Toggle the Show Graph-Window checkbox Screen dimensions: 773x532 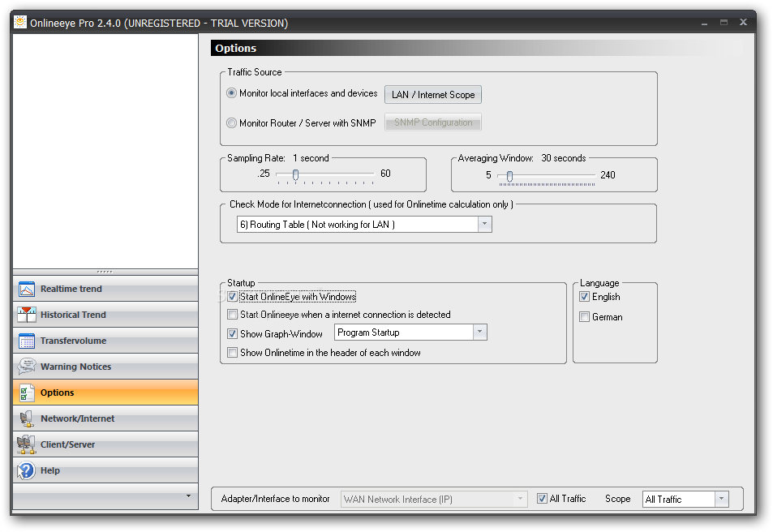pyautogui.click(x=232, y=334)
